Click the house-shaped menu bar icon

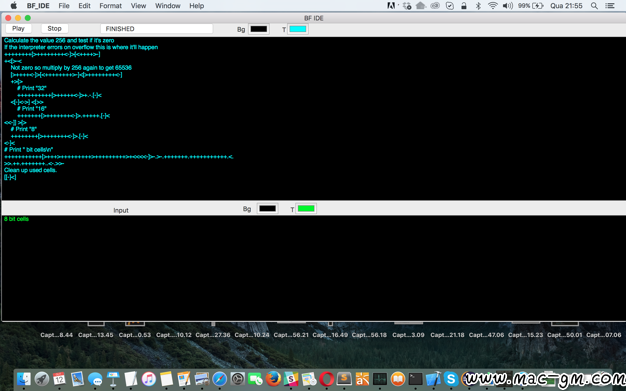(x=421, y=6)
